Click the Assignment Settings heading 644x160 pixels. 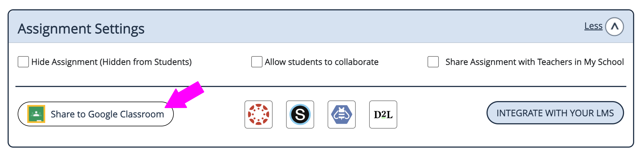coord(81,29)
